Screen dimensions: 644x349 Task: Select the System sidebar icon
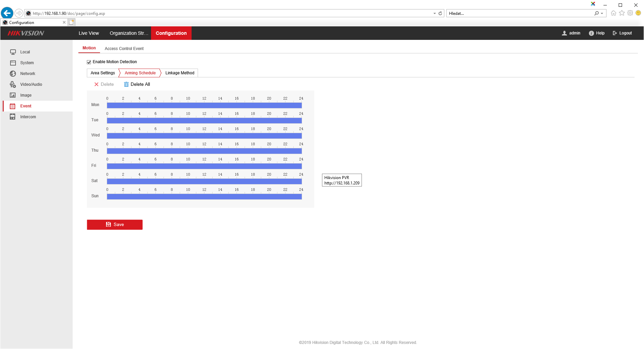pyautogui.click(x=13, y=63)
